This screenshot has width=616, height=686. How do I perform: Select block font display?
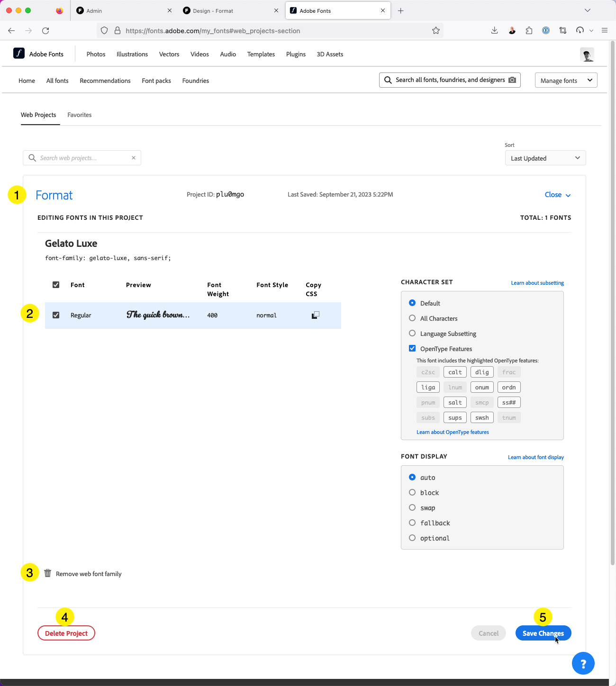[412, 492]
